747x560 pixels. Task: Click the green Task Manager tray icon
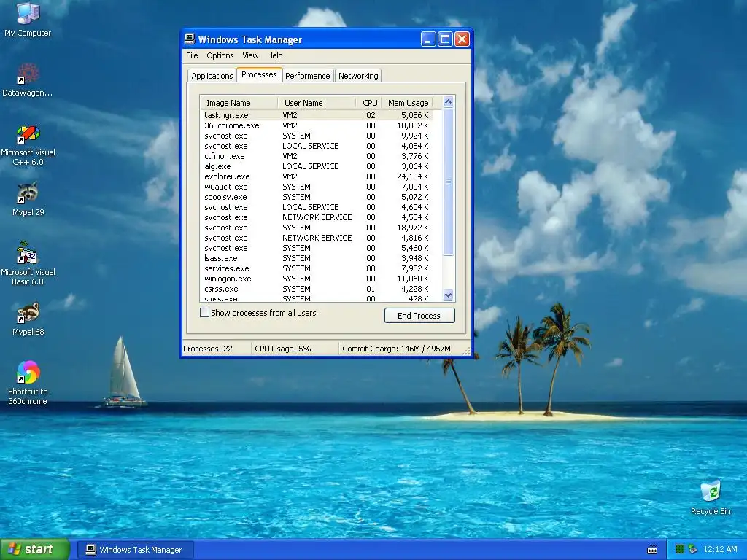(680, 549)
